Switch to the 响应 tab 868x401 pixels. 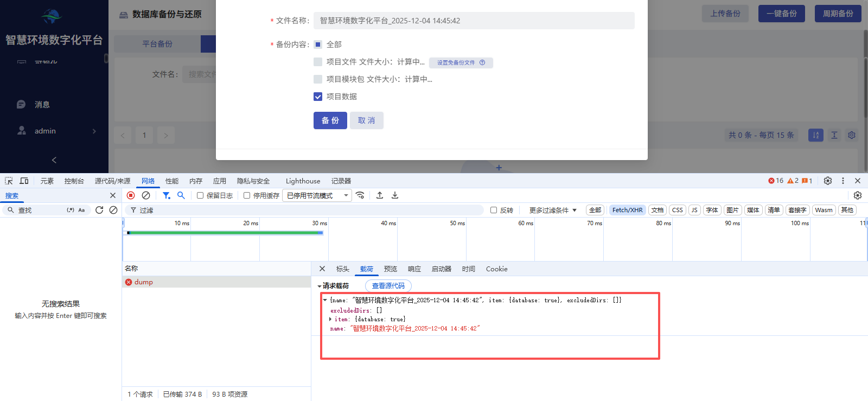click(x=414, y=269)
